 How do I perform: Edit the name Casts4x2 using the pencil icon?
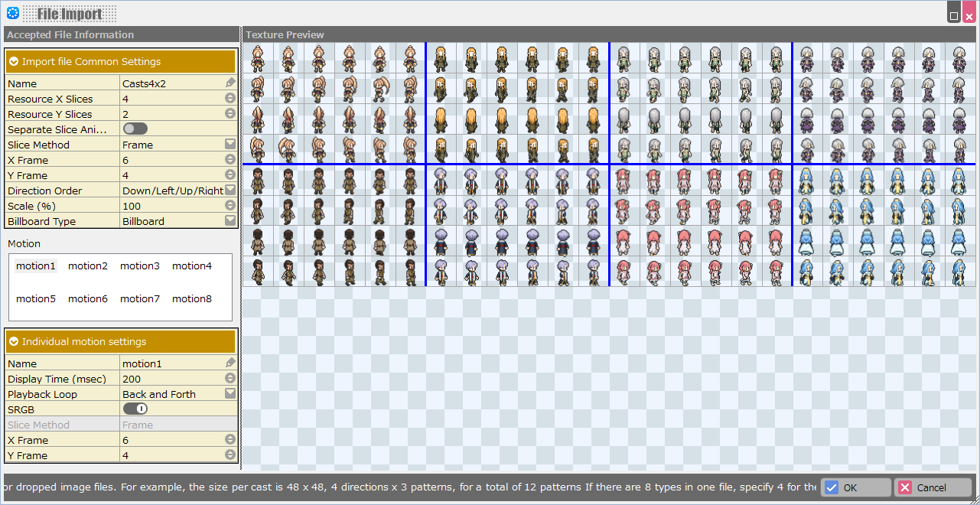coord(230,82)
